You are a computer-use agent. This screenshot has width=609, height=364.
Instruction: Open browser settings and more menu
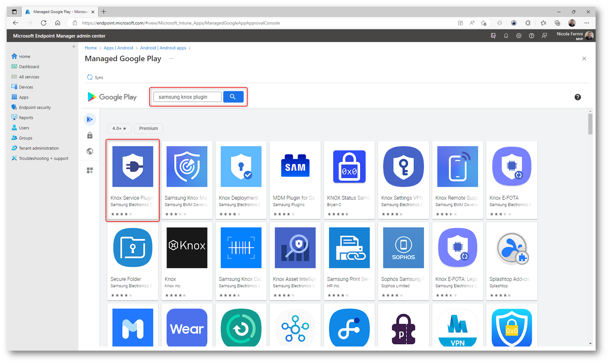[x=587, y=23]
